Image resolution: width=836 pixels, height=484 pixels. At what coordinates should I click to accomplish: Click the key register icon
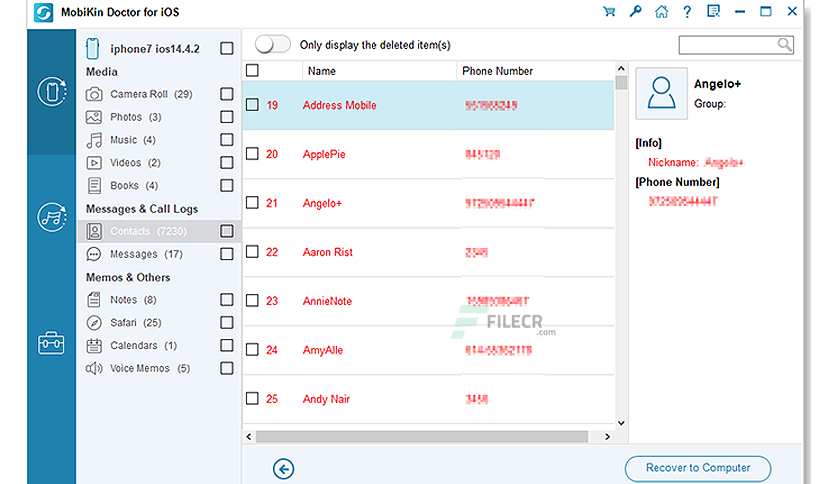(635, 11)
